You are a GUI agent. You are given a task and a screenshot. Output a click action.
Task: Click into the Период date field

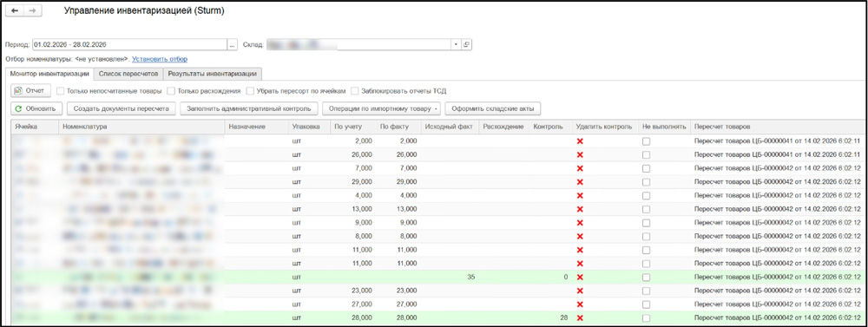(130, 44)
